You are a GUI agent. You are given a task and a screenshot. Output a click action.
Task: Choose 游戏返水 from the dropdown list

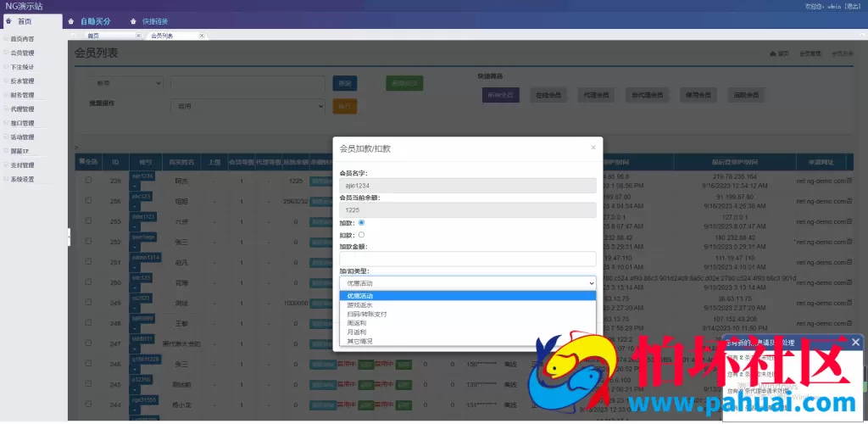click(x=468, y=305)
